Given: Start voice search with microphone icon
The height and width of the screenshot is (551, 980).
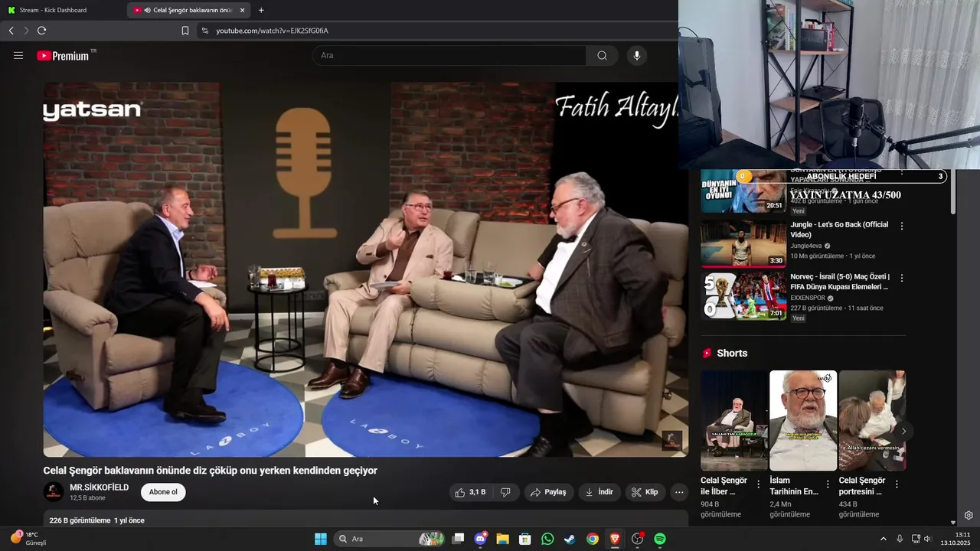Looking at the screenshot, I should click(x=636, y=55).
